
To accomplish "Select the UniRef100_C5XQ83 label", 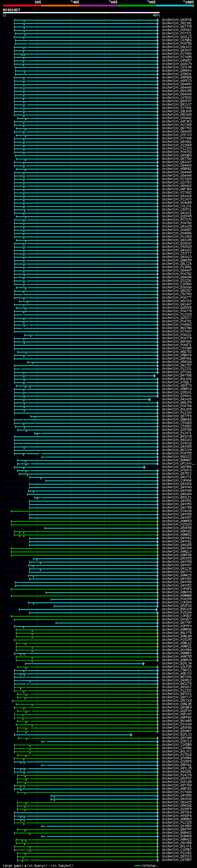I will point(177,423).
